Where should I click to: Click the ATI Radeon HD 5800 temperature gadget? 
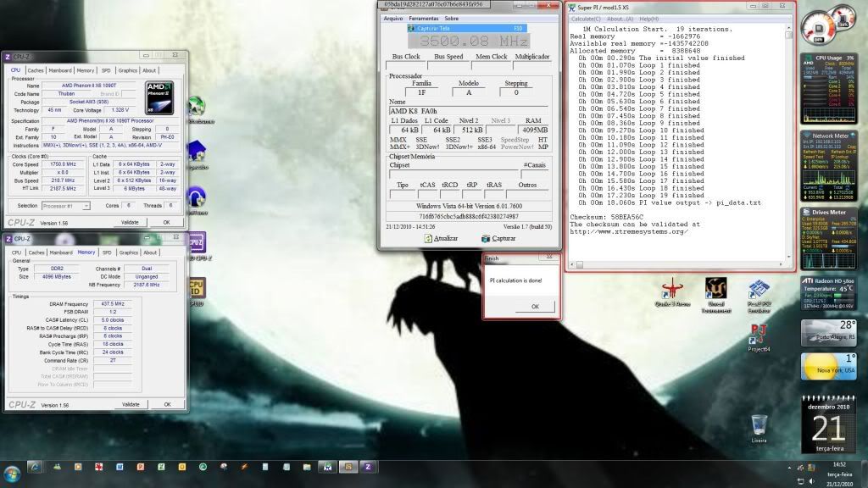click(829, 293)
